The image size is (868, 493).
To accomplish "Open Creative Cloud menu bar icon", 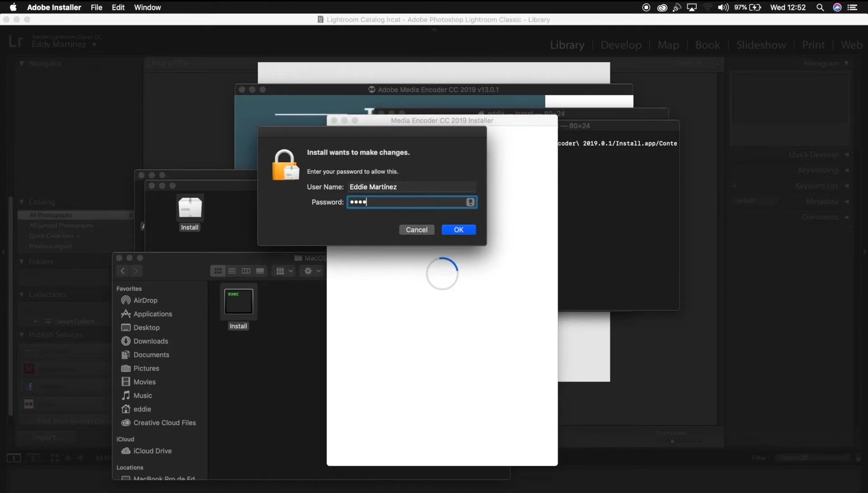I will coord(662,7).
